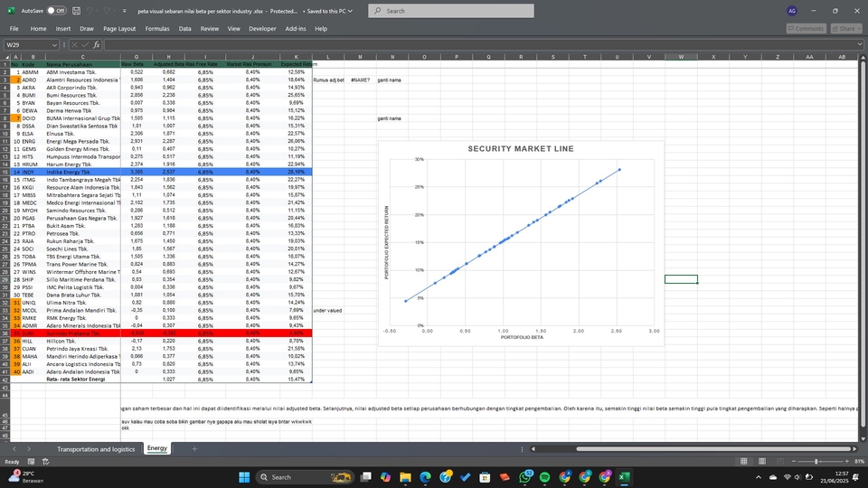Switch to Normal view icon
Viewport: 868px width, 488px height.
click(743, 462)
